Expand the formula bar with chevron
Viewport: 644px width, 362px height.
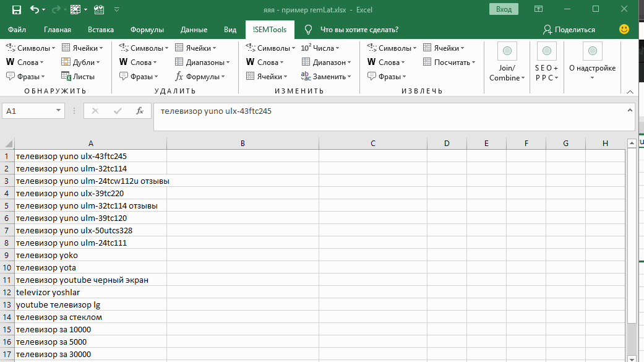click(x=630, y=110)
